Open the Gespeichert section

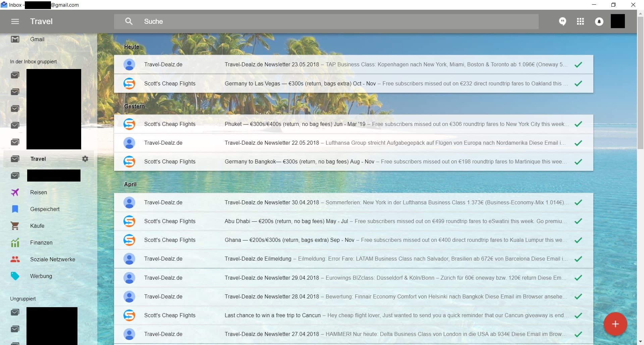[49, 209]
